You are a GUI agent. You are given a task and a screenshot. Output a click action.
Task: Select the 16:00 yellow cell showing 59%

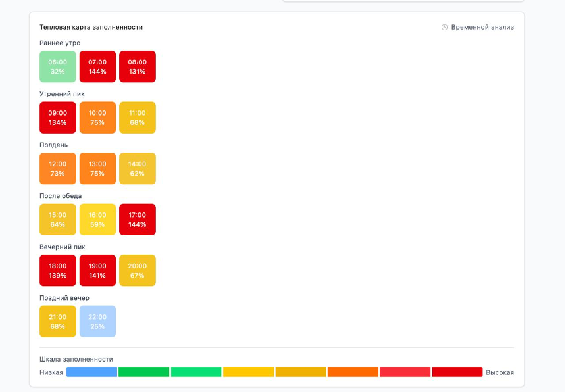(97, 220)
